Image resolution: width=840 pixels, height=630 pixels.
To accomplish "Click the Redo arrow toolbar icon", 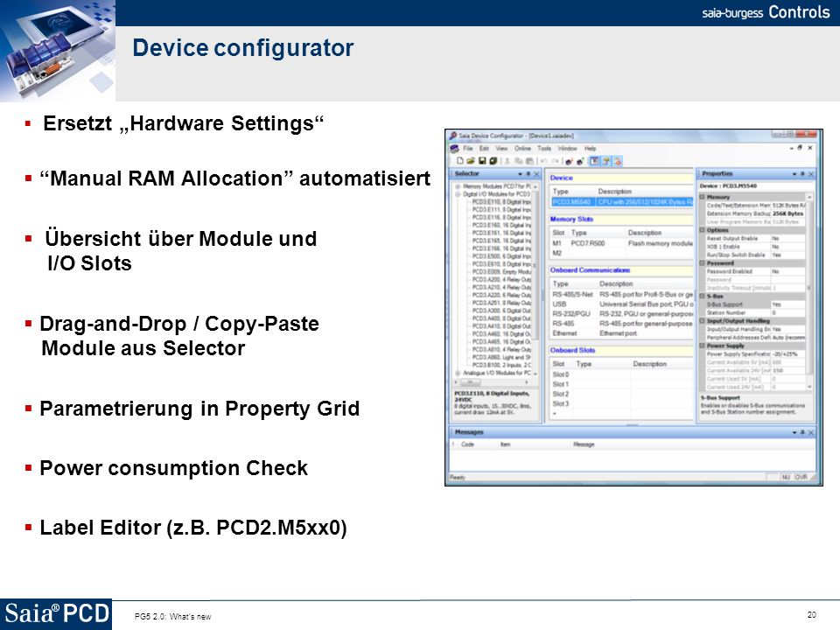I will pos(555,161).
